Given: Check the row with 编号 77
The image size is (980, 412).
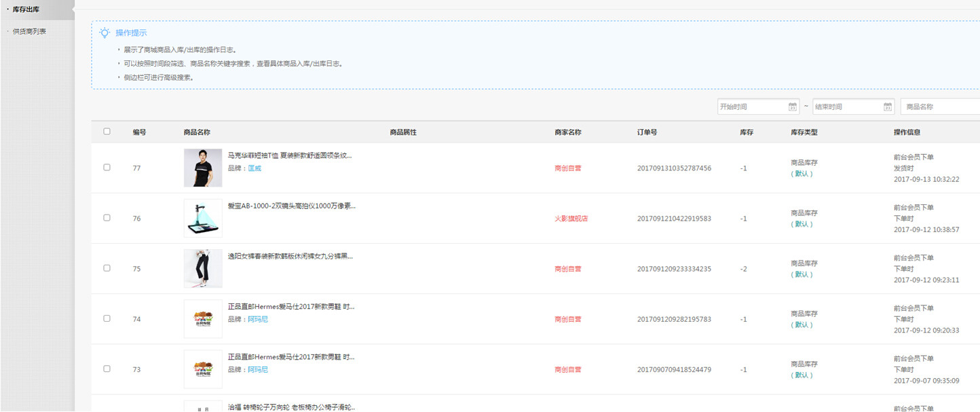Looking at the screenshot, I should pyautogui.click(x=107, y=168).
